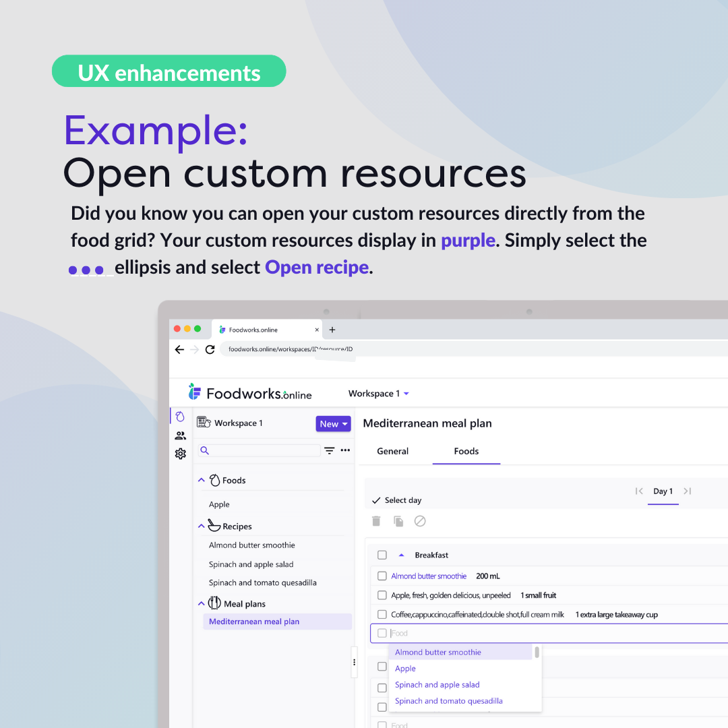Click the browser forward arrow
This screenshot has width=728, height=728.
(x=195, y=350)
